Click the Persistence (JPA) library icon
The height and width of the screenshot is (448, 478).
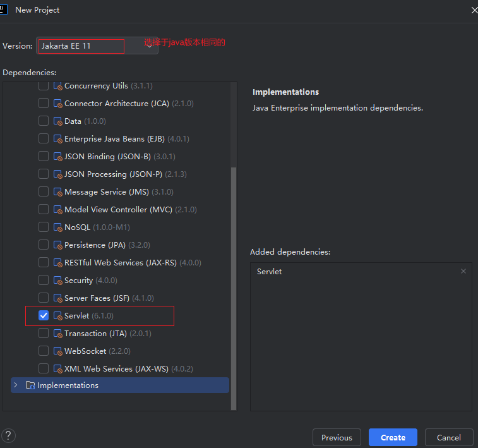click(x=57, y=245)
